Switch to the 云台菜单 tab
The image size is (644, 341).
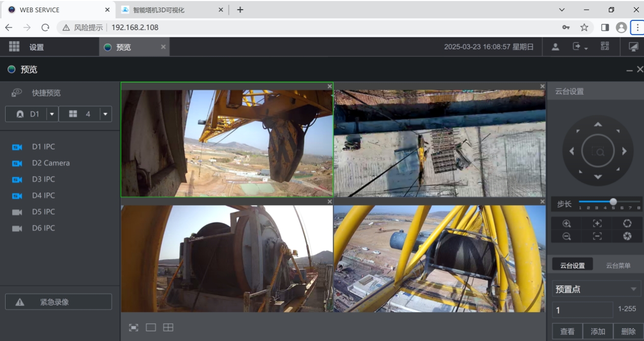pyautogui.click(x=618, y=265)
